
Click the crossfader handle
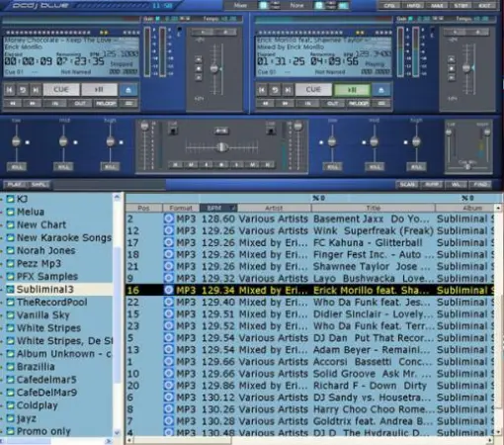pos(221,147)
